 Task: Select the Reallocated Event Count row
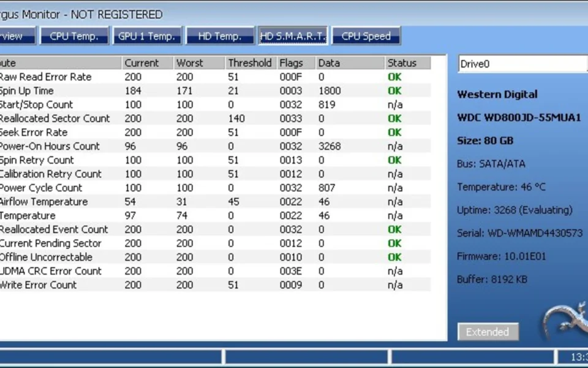(215, 229)
